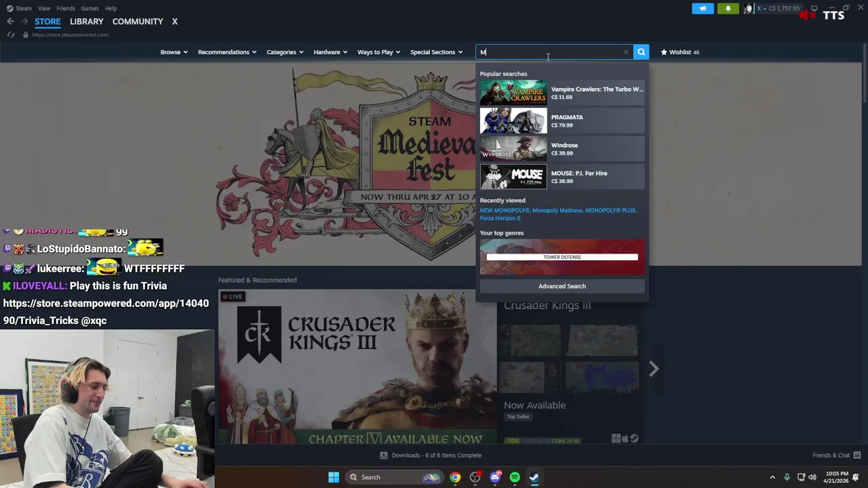Click the Crusader Kings III title text
The height and width of the screenshot is (488, 868).
(547, 306)
